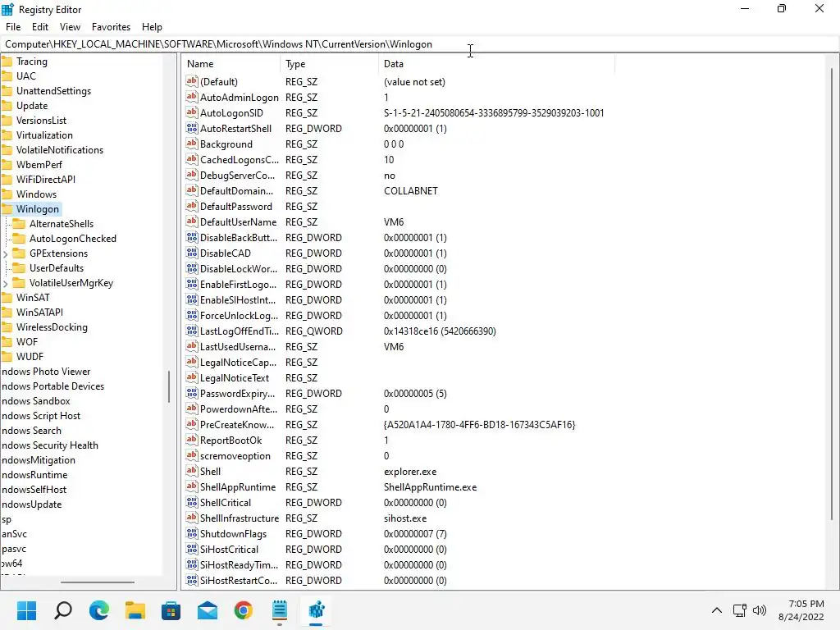840x630 pixels.
Task: Select the WiFiDirectAPI key
Action: [46, 180]
